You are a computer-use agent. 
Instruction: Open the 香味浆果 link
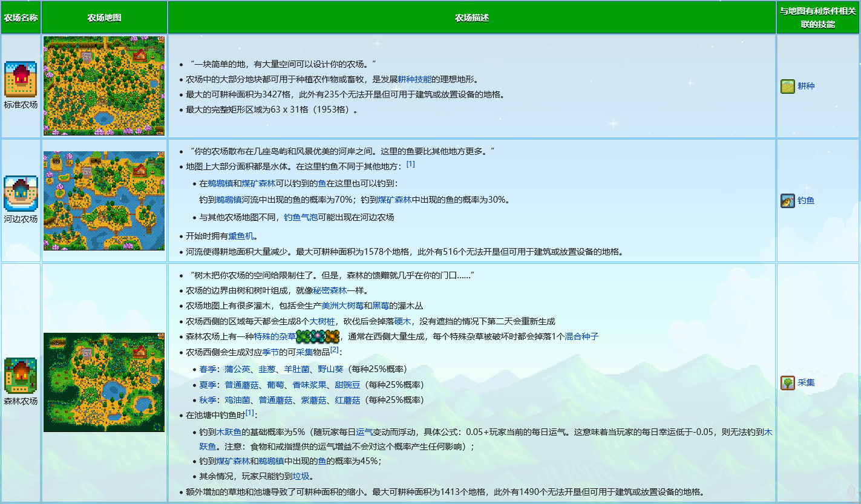309,385
